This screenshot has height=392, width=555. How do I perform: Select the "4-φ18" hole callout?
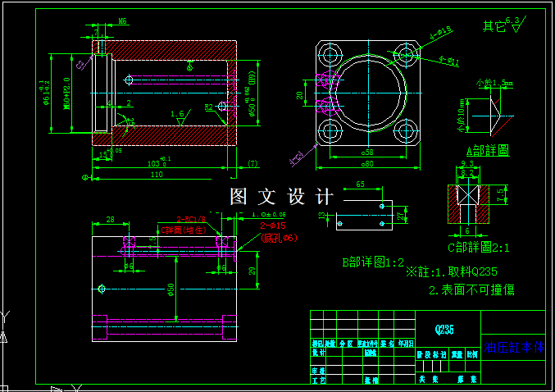click(x=441, y=33)
